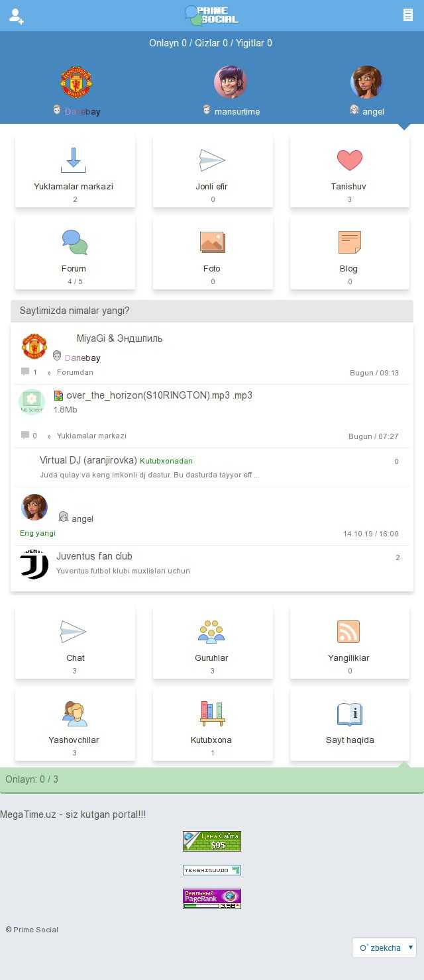Open the hamburger menu icon in header

pyautogui.click(x=408, y=15)
